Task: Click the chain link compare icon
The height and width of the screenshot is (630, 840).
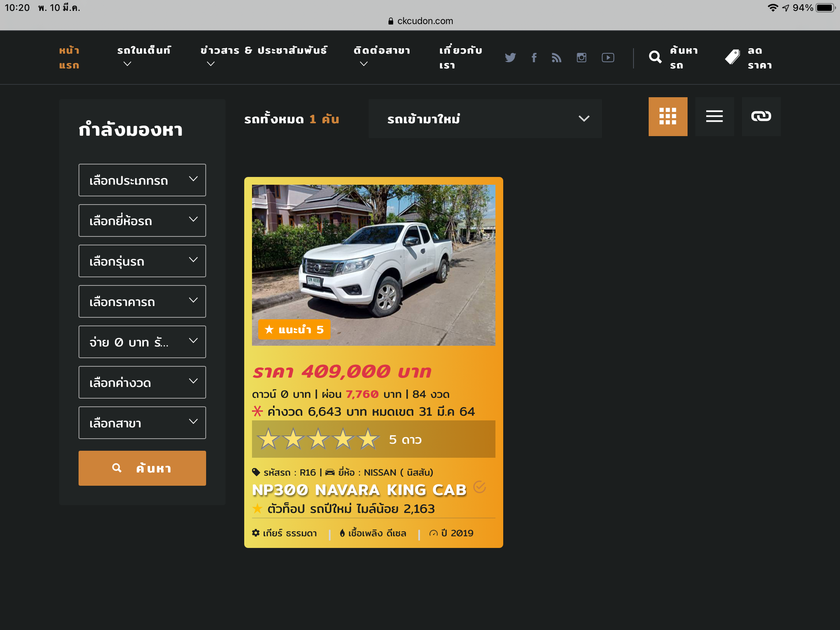Action: [761, 116]
